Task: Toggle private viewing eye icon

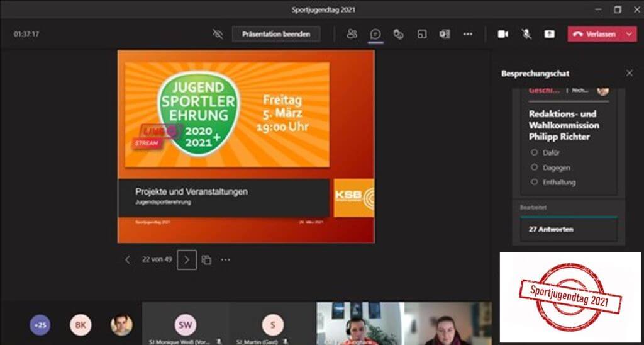Action: pyautogui.click(x=218, y=34)
